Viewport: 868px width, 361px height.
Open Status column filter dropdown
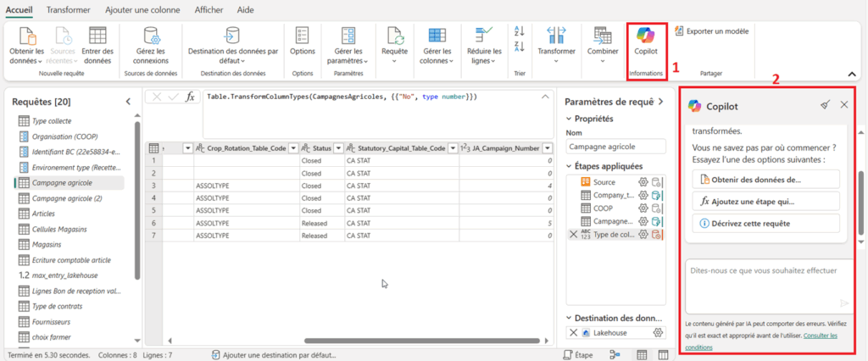coord(337,148)
